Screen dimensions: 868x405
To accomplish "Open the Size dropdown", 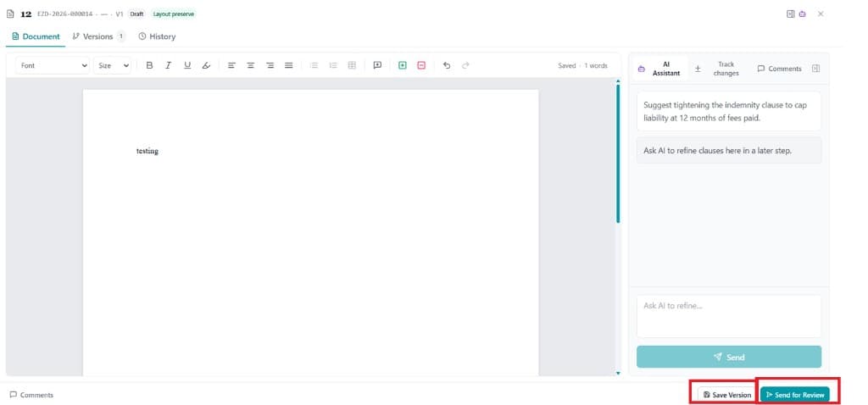I will [113, 65].
